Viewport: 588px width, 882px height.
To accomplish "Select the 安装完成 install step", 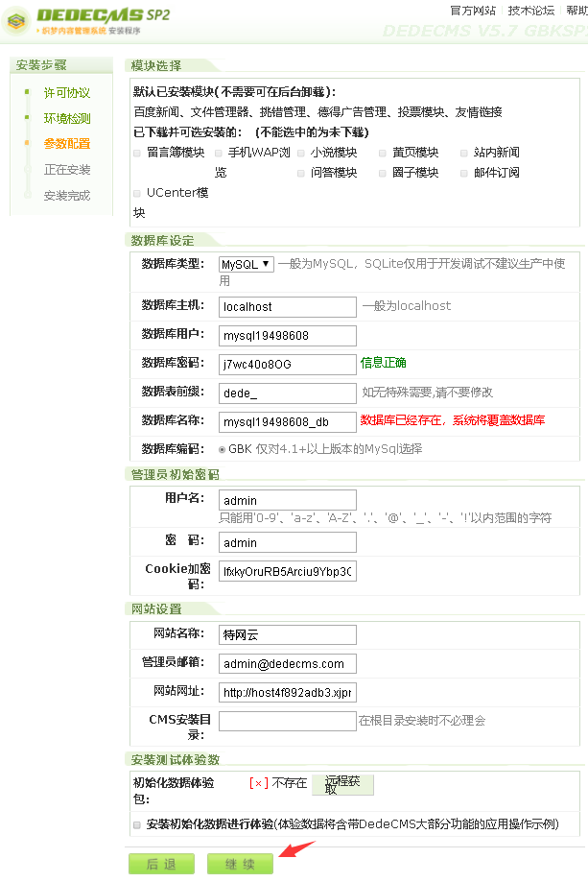I will tap(67, 196).
